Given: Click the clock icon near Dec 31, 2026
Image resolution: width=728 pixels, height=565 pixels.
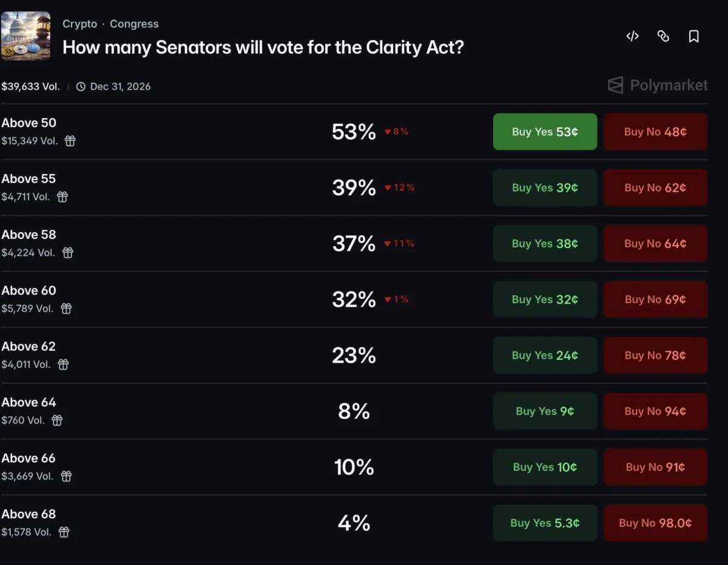Looking at the screenshot, I should click(x=81, y=87).
